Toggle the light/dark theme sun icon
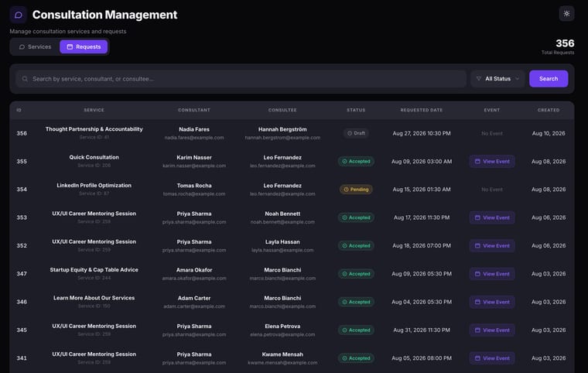Screen dimensions: 588x373 [x=566, y=14]
